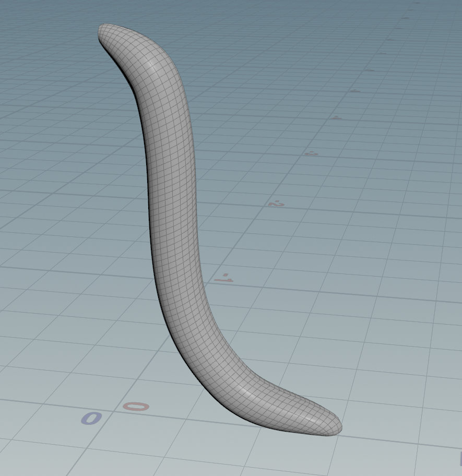Pick the red 6 grid label
462x476 pixels.
click(370, 69)
